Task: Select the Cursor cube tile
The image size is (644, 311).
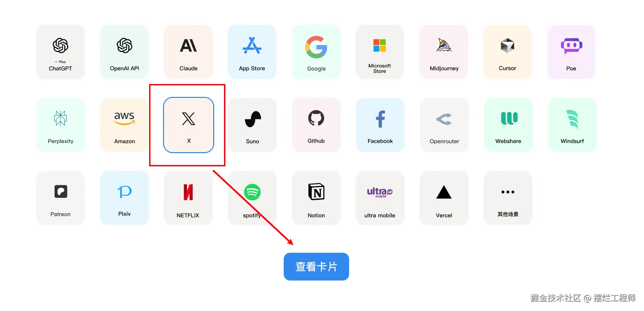Action: [x=507, y=52]
